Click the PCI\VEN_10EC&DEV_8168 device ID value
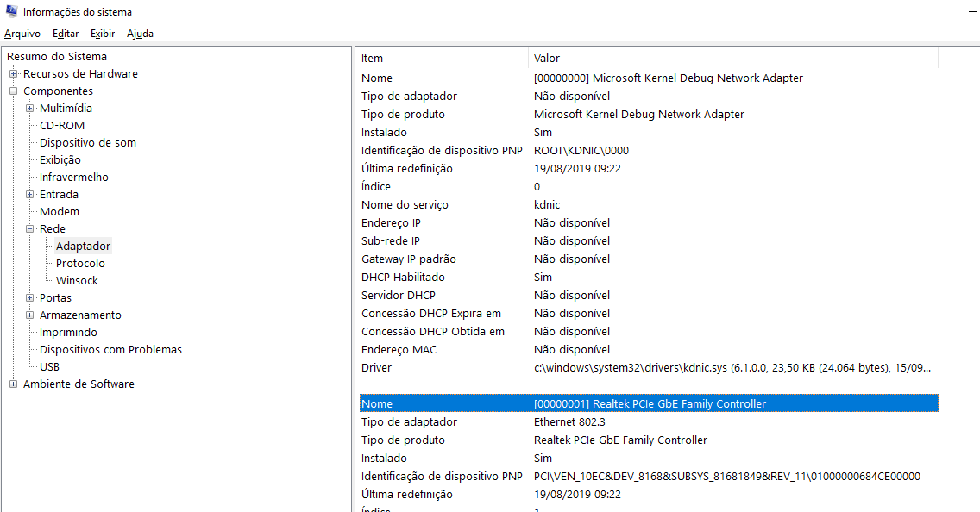980x512 pixels. pyautogui.click(x=727, y=477)
